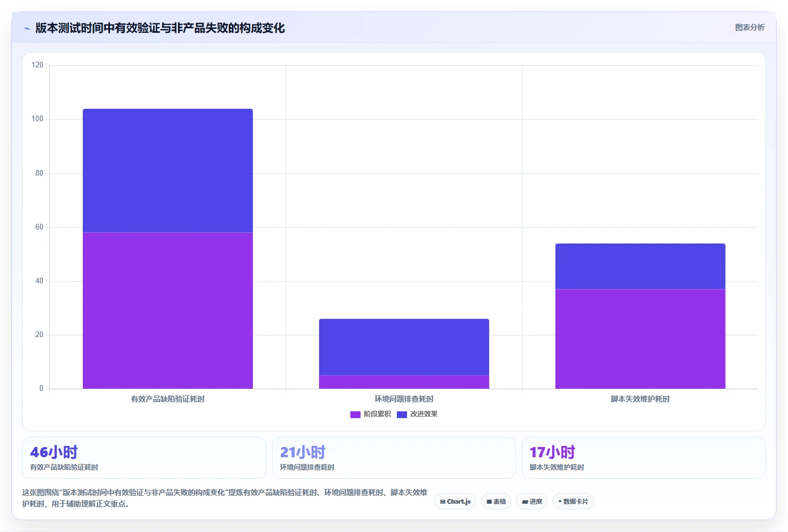Image resolution: width=788 pixels, height=532 pixels.
Task: Select the Chart.js tag chip
Action: (x=455, y=501)
